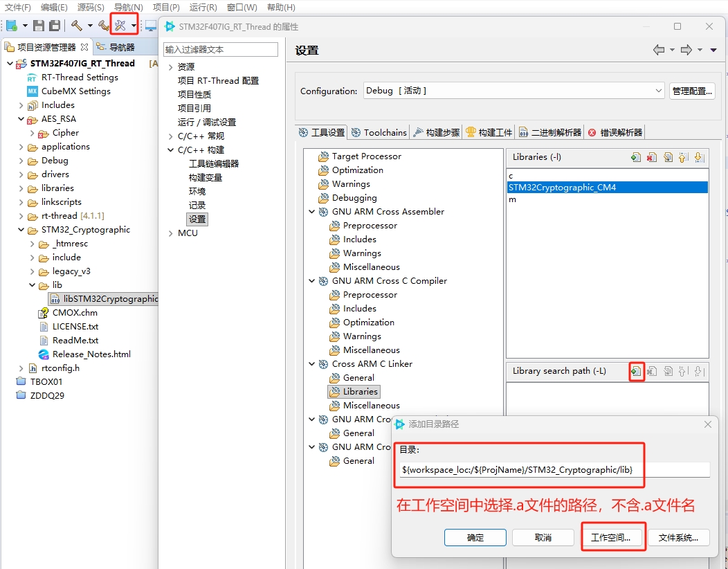Switch to the 构建步骤 tab

[x=437, y=132]
